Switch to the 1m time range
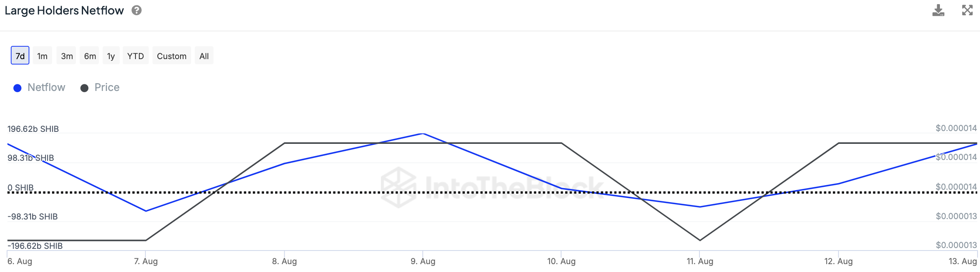Viewport: 980px width, 272px height. point(42,56)
